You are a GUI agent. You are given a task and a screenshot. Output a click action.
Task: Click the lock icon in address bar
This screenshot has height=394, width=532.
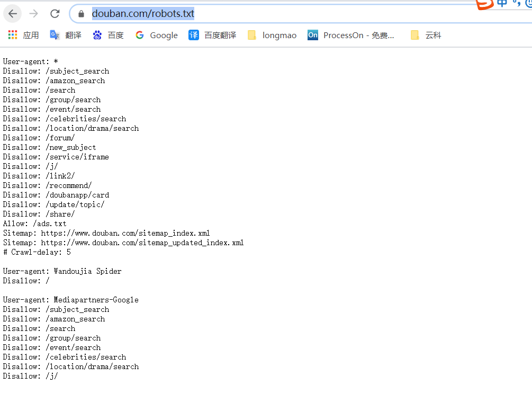(81, 14)
